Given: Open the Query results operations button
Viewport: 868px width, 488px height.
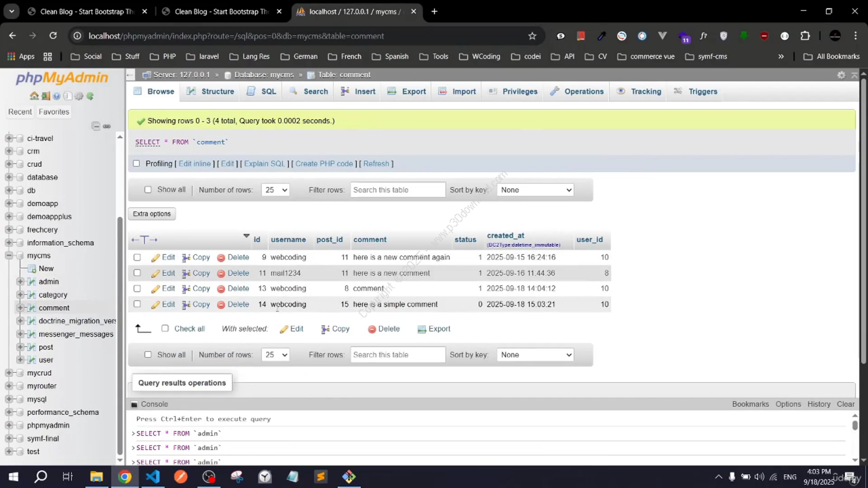Looking at the screenshot, I should [182, 383].
